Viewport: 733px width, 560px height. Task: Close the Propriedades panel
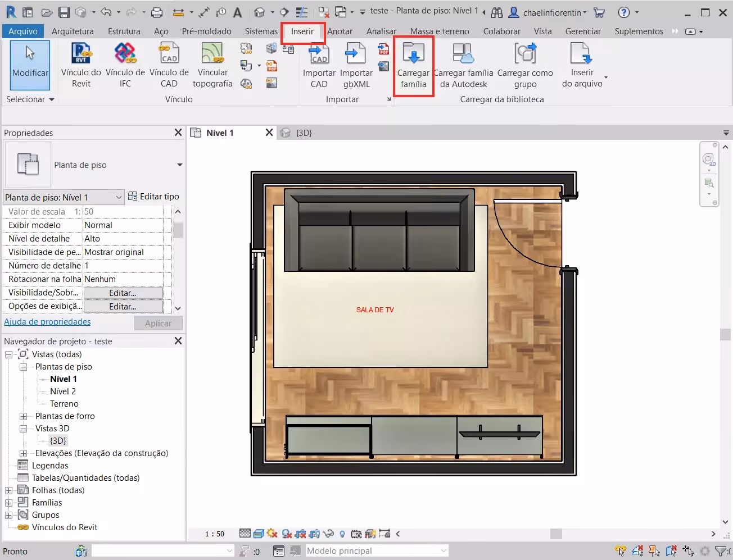(x=178, y=133)
